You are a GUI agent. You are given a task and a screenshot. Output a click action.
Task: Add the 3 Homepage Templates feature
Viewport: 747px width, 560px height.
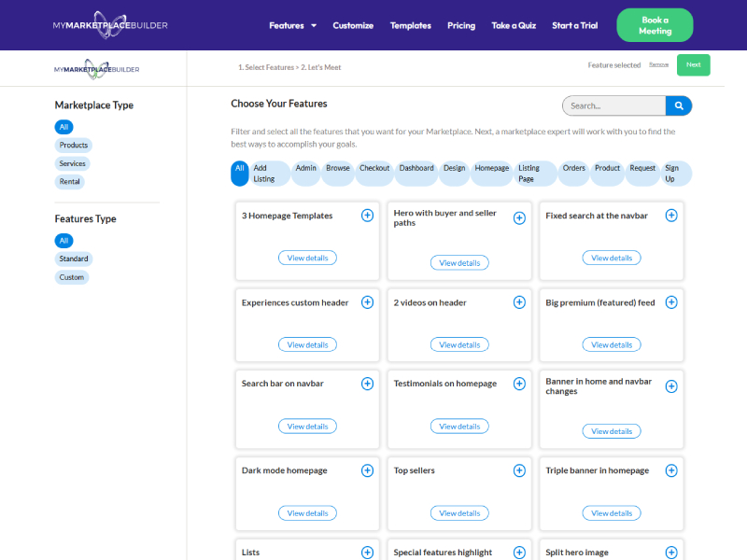(367, 216)
